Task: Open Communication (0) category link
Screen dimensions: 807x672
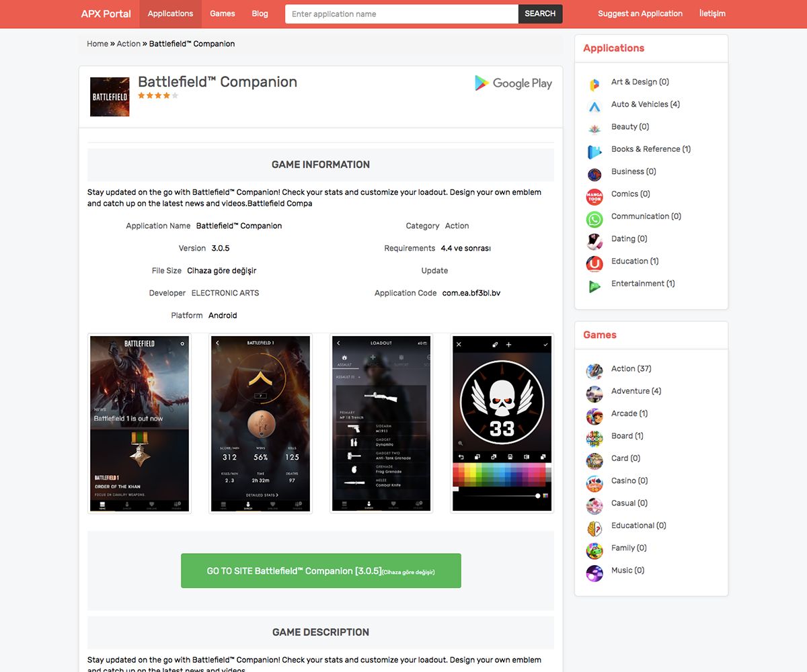Action: pos(646,216)
